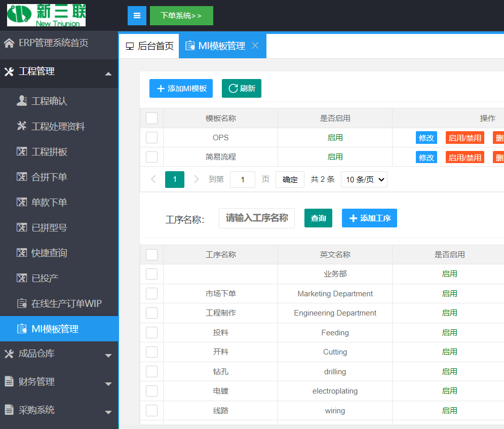Screen dimensions: 504x429
Task: Click the next page arrow in pagination
Action: 197,179
